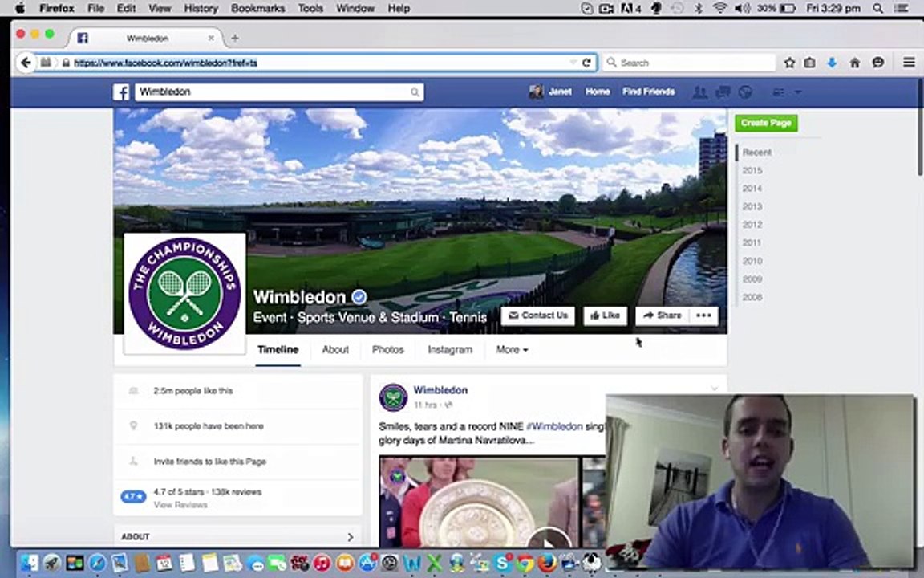Go to Facebook Home link
The image size is (924, 578).
click(598, 92)
